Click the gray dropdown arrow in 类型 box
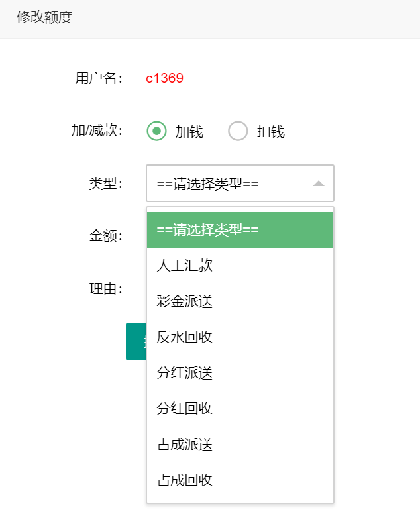 click(319, 184)
